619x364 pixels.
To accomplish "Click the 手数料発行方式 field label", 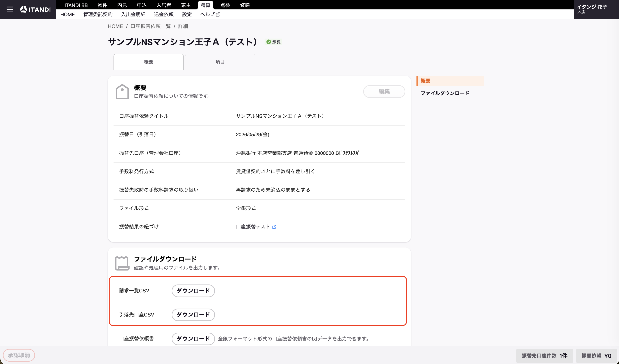I will click(137, 171).
